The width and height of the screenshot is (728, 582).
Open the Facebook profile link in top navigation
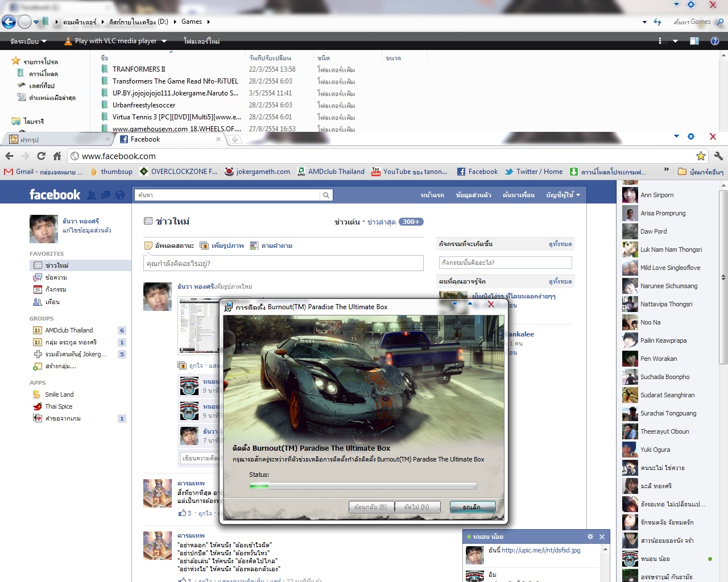473,195
